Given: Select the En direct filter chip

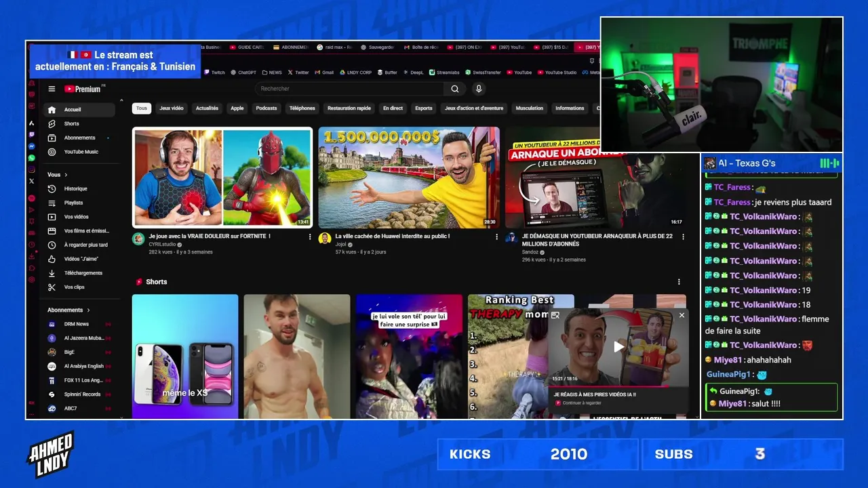Looking at the screenshot, I should coord(393,108).
